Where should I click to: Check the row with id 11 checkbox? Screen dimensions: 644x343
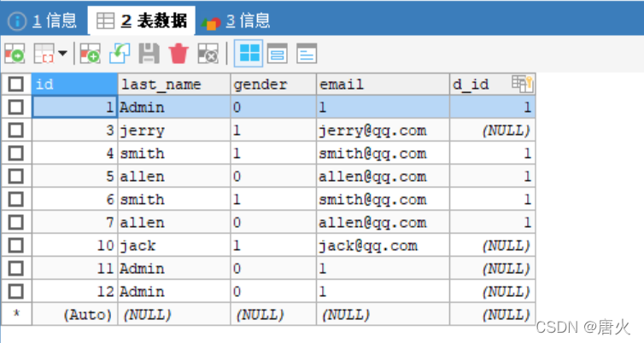(16, 268)
